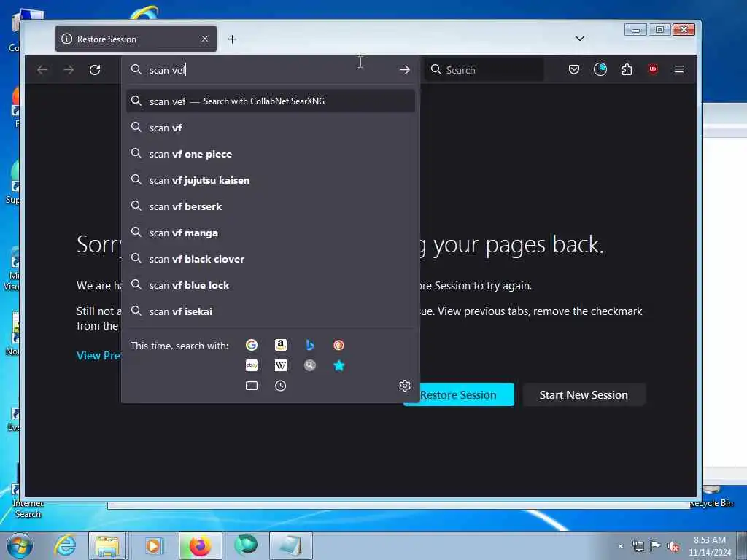
Task: Open Windows Media Player from taskbar
Action: click(153, 545)
